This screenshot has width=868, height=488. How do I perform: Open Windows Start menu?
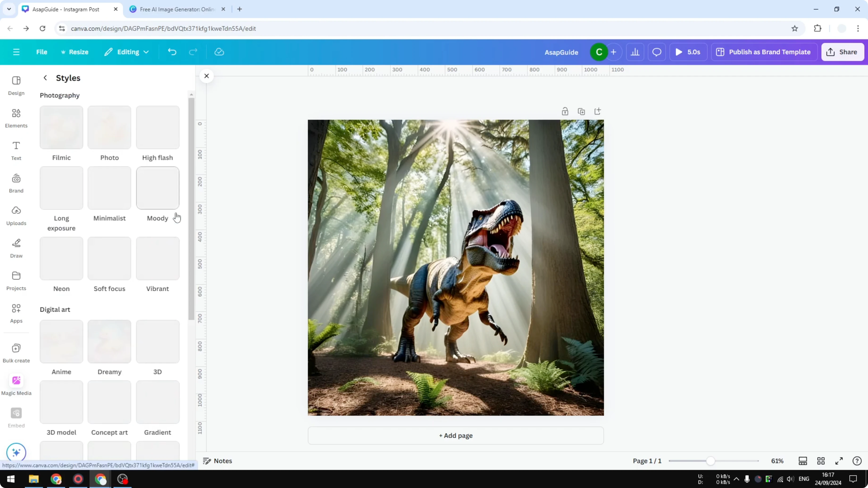tap(11, 479)
